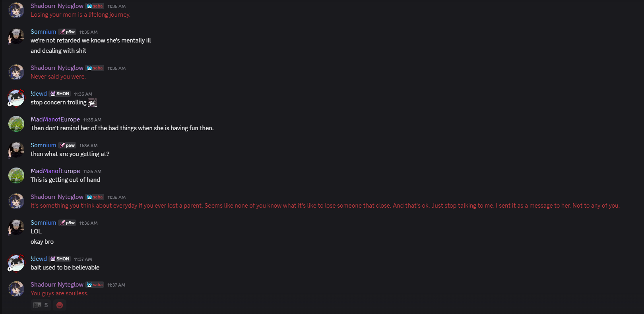The height and width of the screenshot is (314, 644).
Task: Click the message text 'This is getting out of hand'
Action: click(x=65, y=180)
